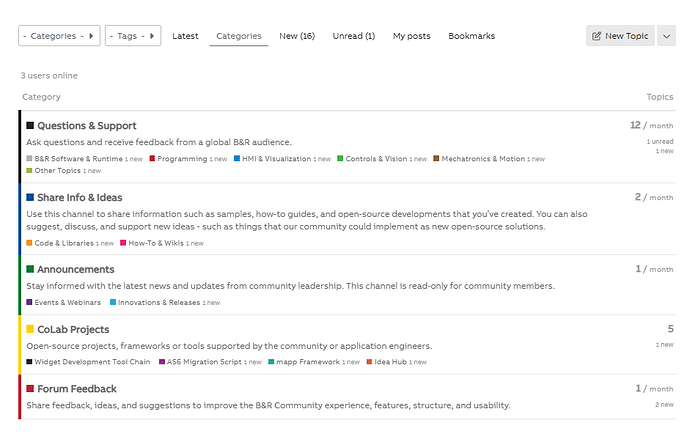Open the Bookmarks tab

(471, 36)
